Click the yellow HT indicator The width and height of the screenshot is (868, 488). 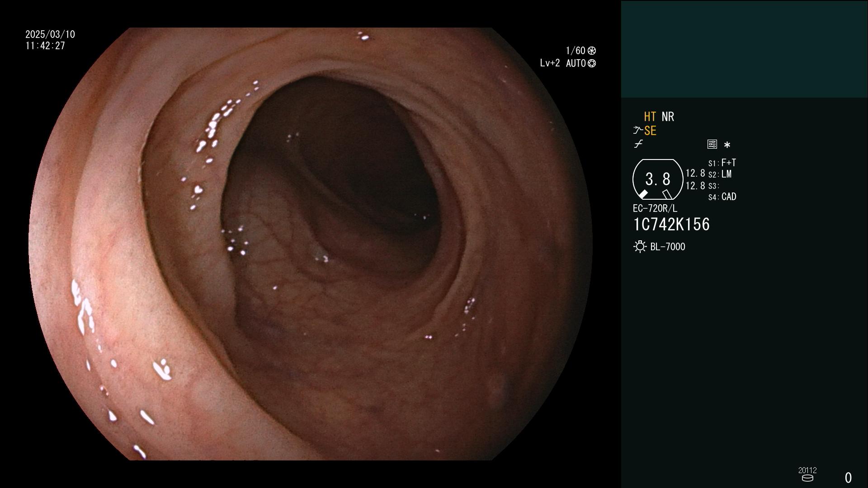tap(650, 117)
